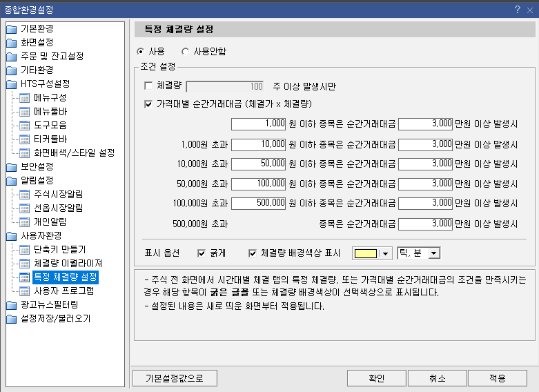Toggle 가격대별 순간거래대금 checkbox

pos(148,104)
